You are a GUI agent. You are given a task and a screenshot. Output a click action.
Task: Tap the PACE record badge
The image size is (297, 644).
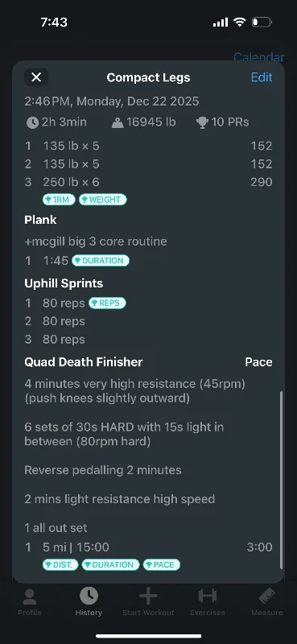[x=162, y=565]
